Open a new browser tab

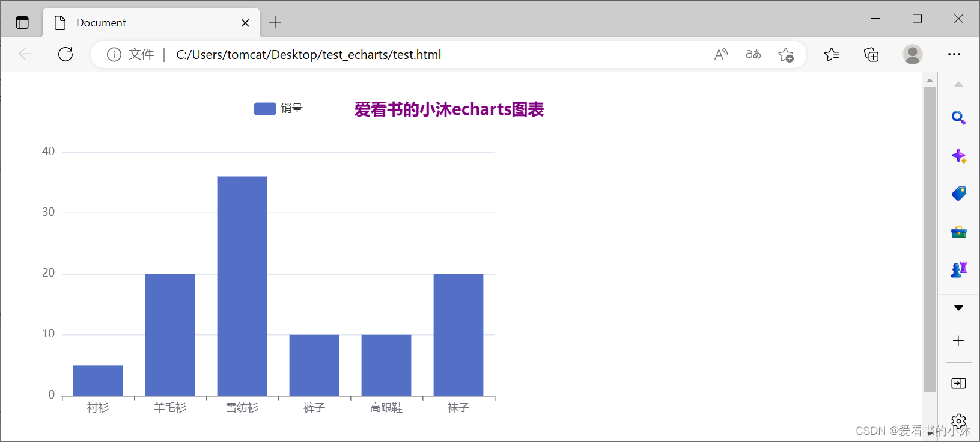pos(275,22)
